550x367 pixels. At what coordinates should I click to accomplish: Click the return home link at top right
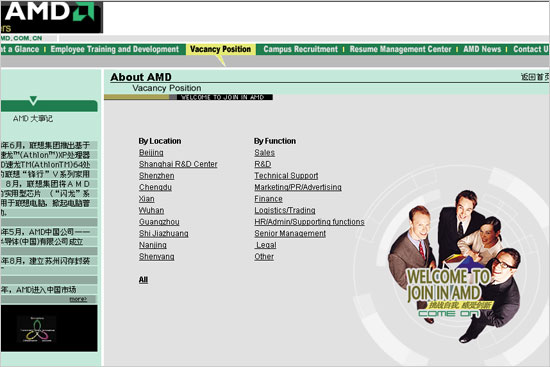point(535,77)
